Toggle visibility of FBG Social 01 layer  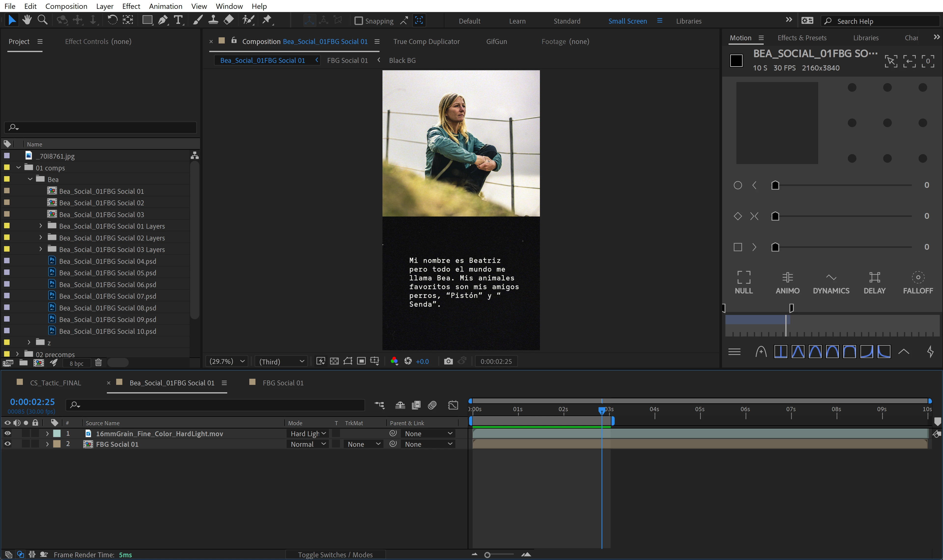coord(8,444)
